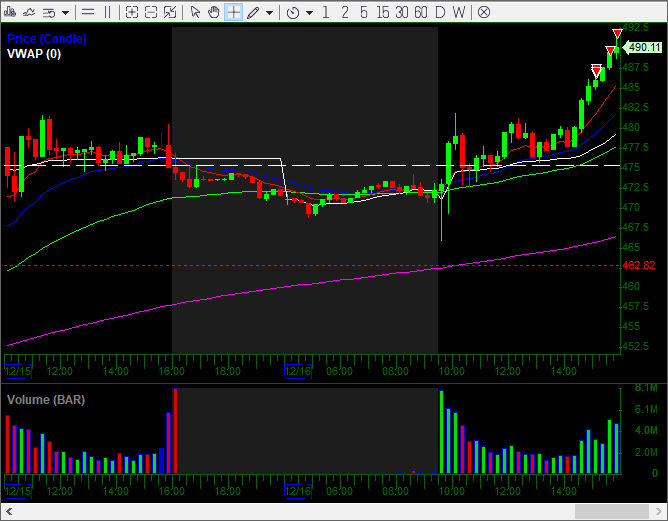The image size is (668, 521).
Task: Click the 462.82 red price level label
Action: click(639, 265)
